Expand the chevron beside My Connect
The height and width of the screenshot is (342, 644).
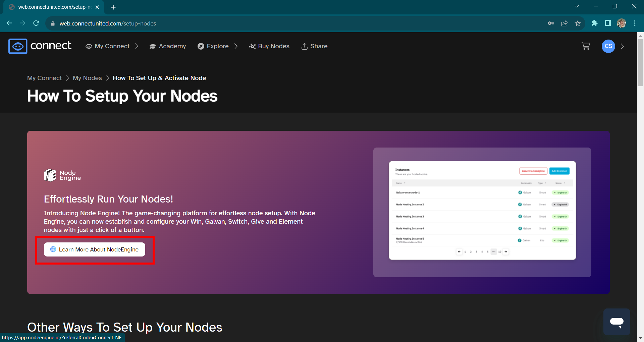137,46
